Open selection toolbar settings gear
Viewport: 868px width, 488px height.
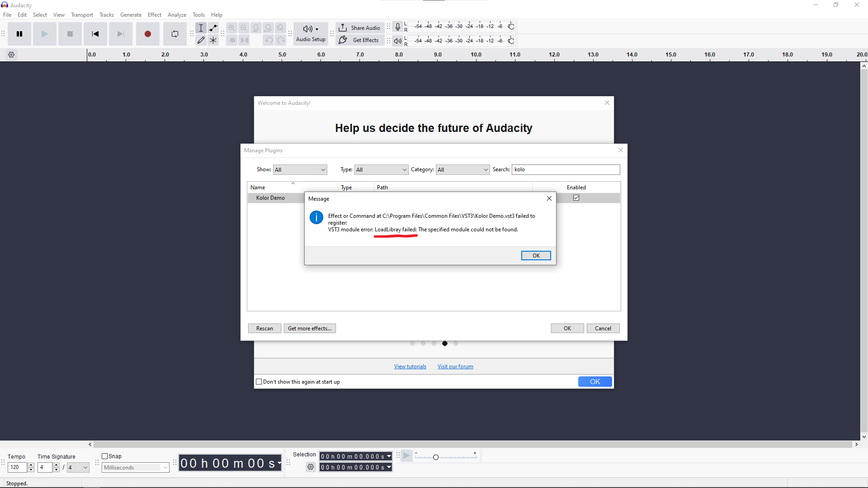pyautogui.click(x=311, y=467)
